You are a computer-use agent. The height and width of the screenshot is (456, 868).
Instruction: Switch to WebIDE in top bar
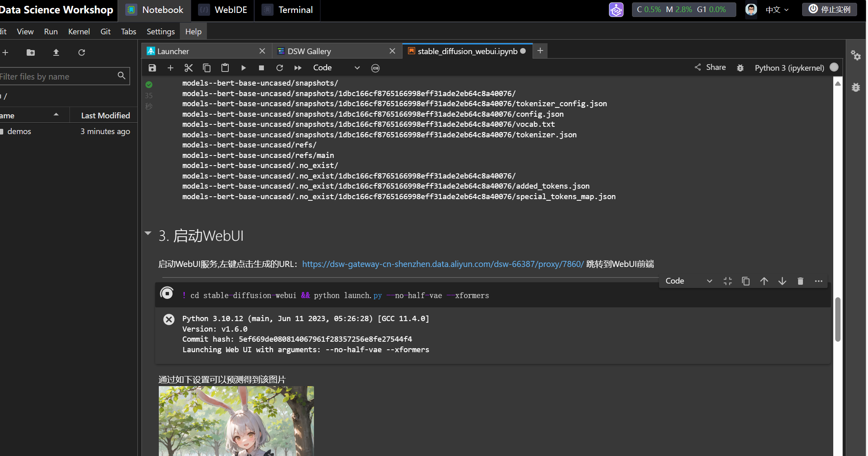point(223,10)
